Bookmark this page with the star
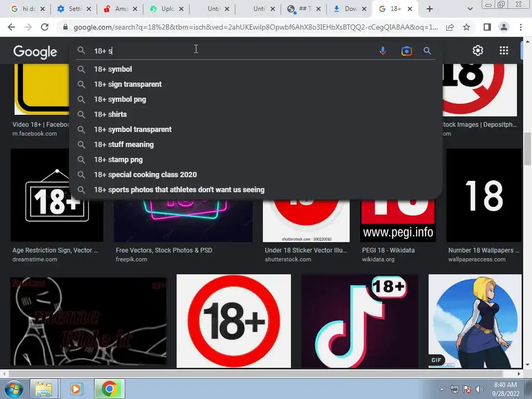 click(467, 27)
